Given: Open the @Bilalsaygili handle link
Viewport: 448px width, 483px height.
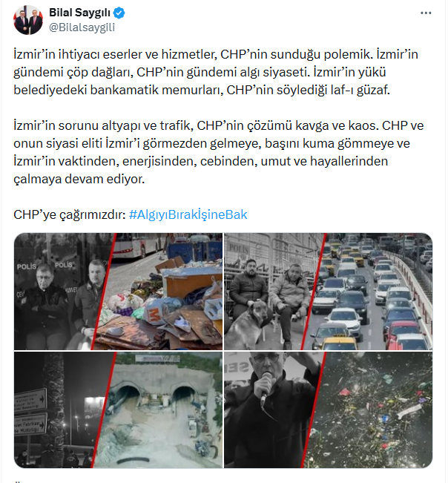Looking at the screenshot, I should coord(82,27).
